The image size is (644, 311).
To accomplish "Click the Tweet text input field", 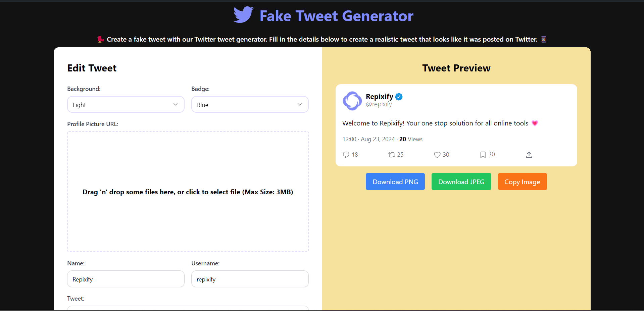I will point(188,309).
